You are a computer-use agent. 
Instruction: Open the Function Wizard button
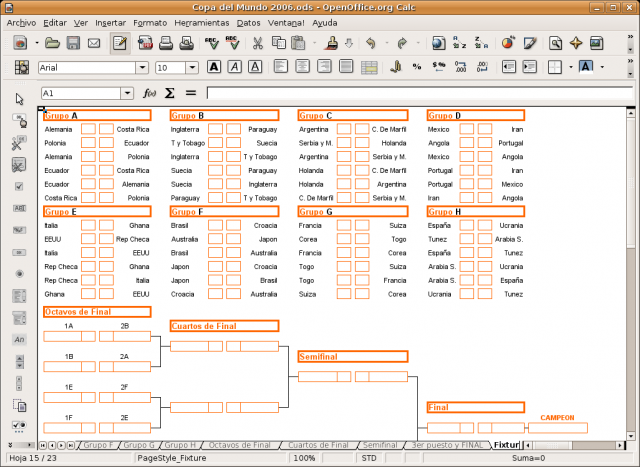point(149,93)
